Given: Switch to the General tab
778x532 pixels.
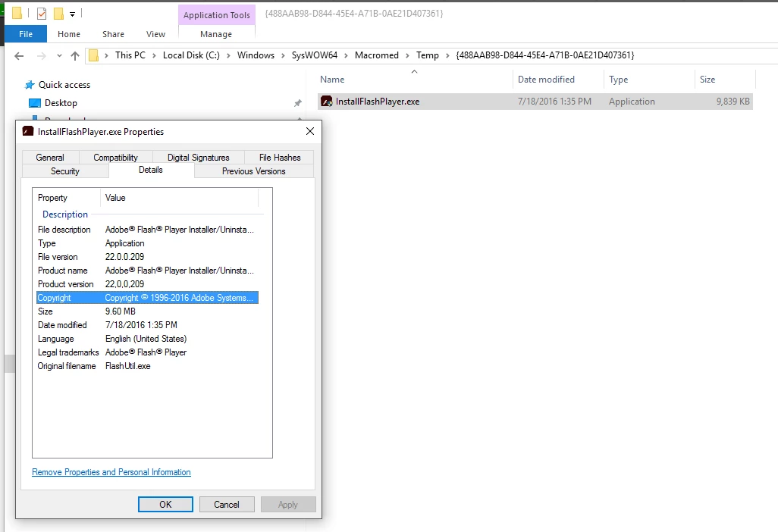Looking at the screenshot, I should (50, 157).
